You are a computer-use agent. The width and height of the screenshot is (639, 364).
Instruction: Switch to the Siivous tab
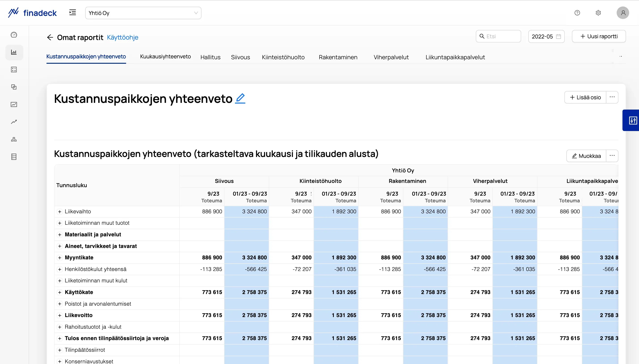241,57
